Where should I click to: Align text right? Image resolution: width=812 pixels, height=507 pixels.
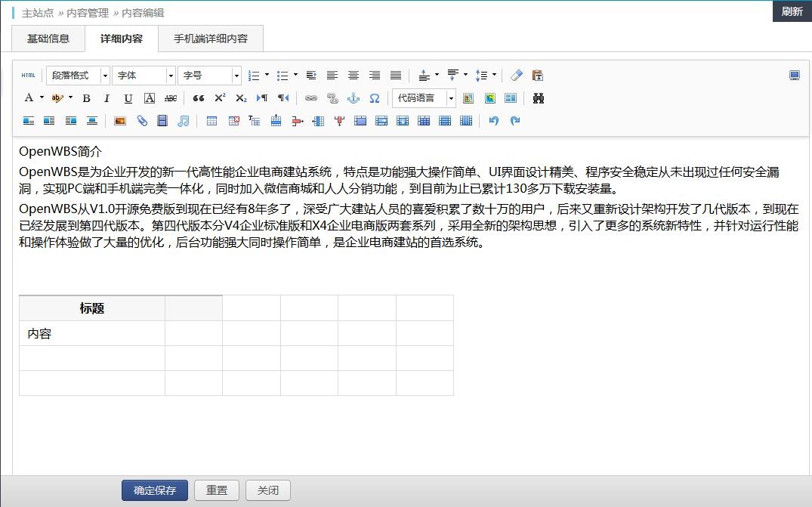point(375,76)
